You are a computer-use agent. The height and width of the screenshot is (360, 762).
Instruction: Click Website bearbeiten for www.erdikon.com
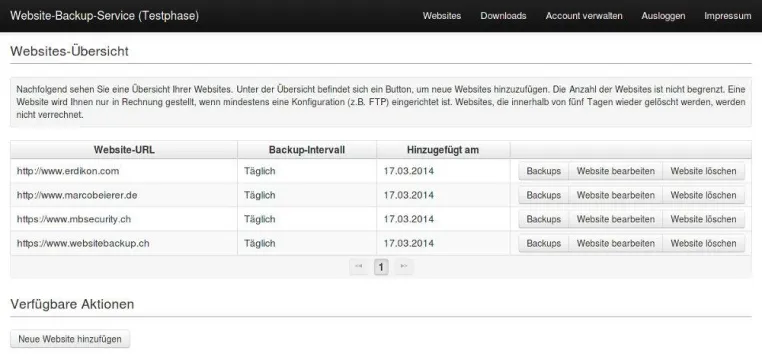pos(616,171)
